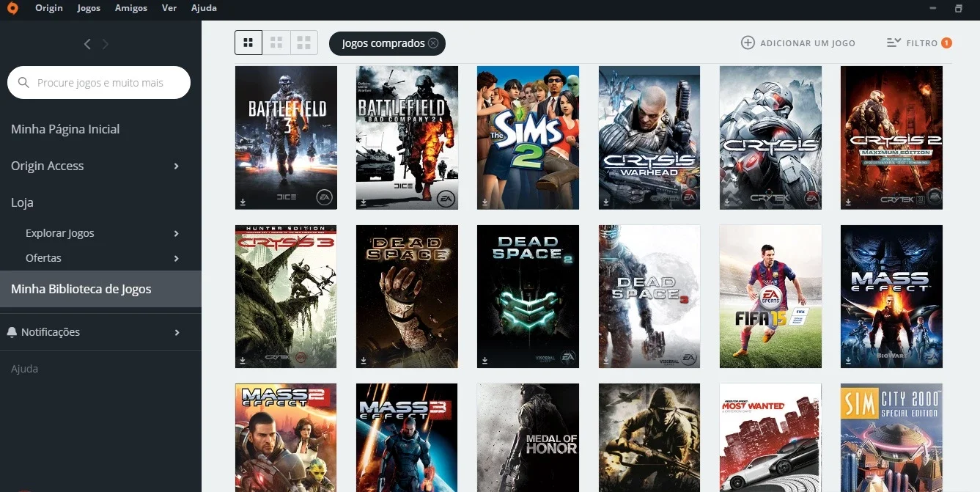This screenshot has height=492, width=980.
Task: Click download icon on Bad Company 2
Action: click(364, 201)
